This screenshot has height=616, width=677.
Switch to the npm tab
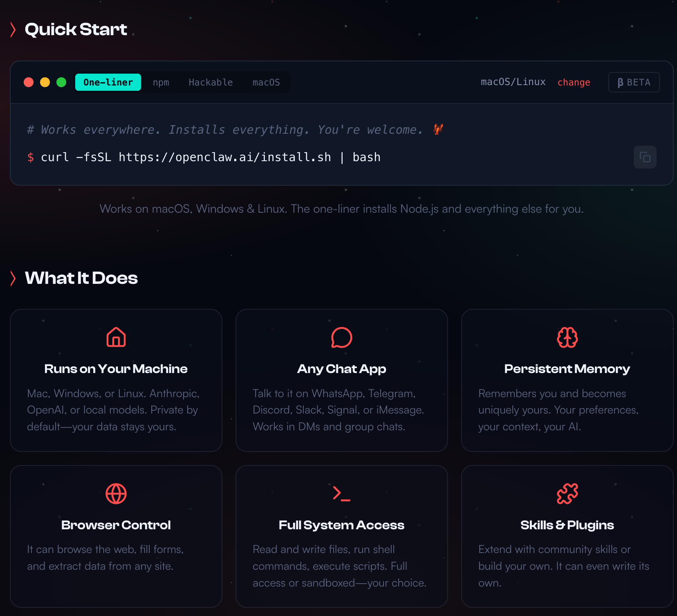[x=161, y=82]
